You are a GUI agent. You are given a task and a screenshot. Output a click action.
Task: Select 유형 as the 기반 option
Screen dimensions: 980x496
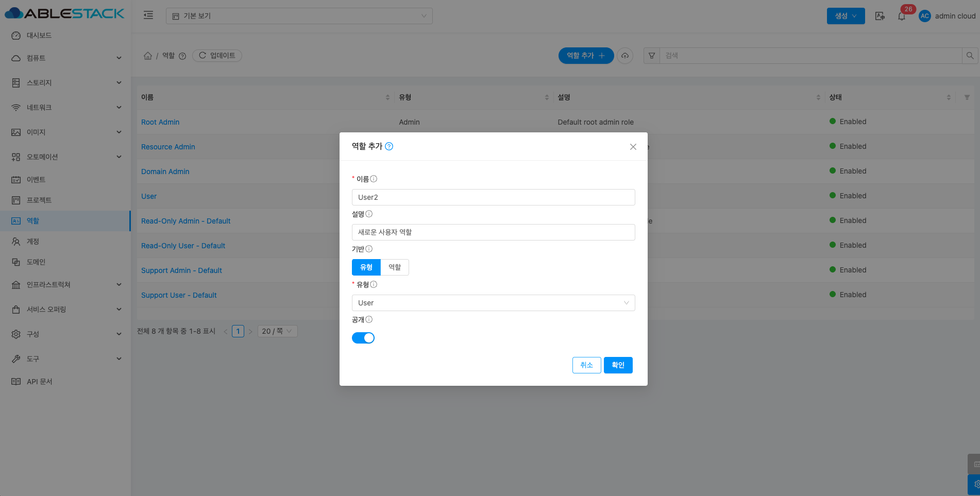tap(366, 267)
